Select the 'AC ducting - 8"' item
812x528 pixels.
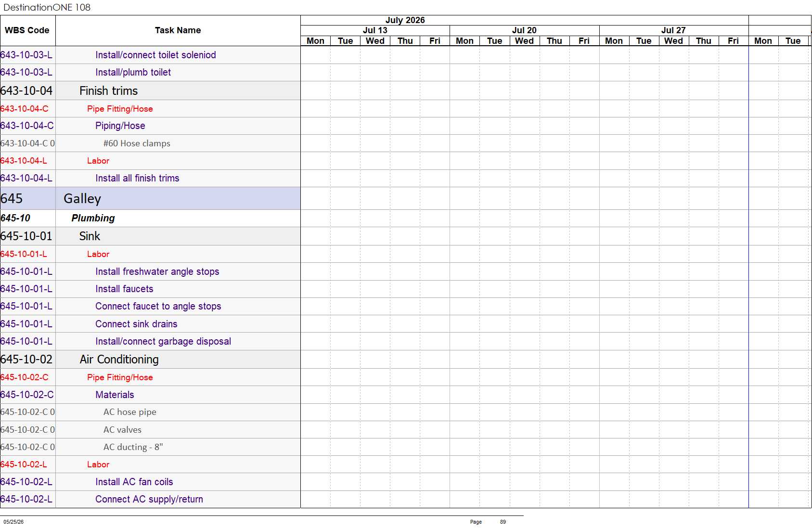(x=133, y=447)
